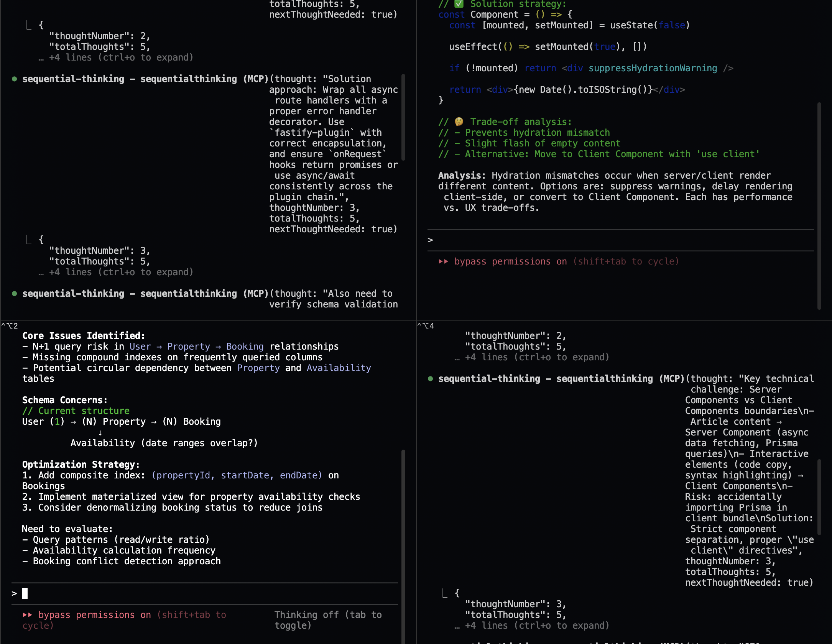Click green bullet beside "Key technical challenge" thought

click(x=431, y=379)
